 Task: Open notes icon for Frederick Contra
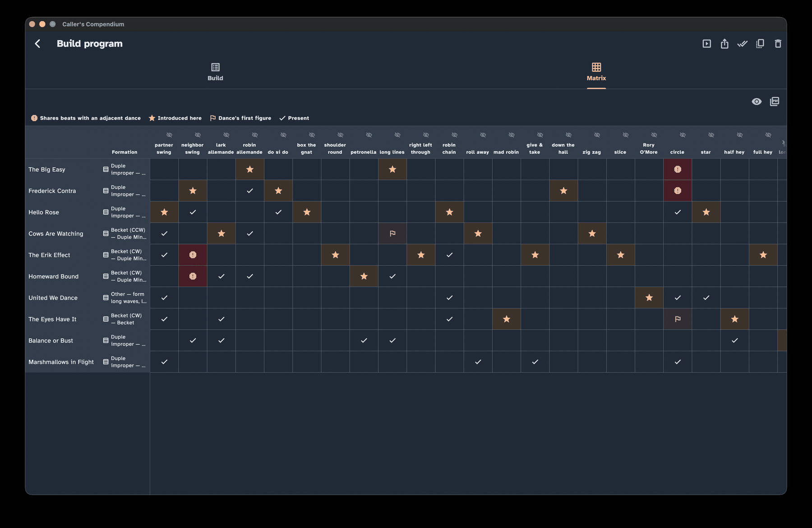tap(106, 191)
